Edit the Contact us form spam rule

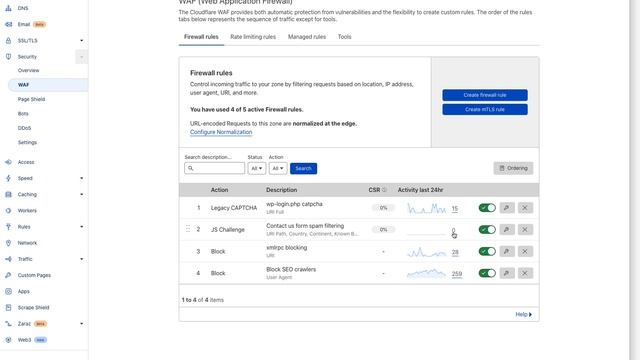[x=507, y=229]
